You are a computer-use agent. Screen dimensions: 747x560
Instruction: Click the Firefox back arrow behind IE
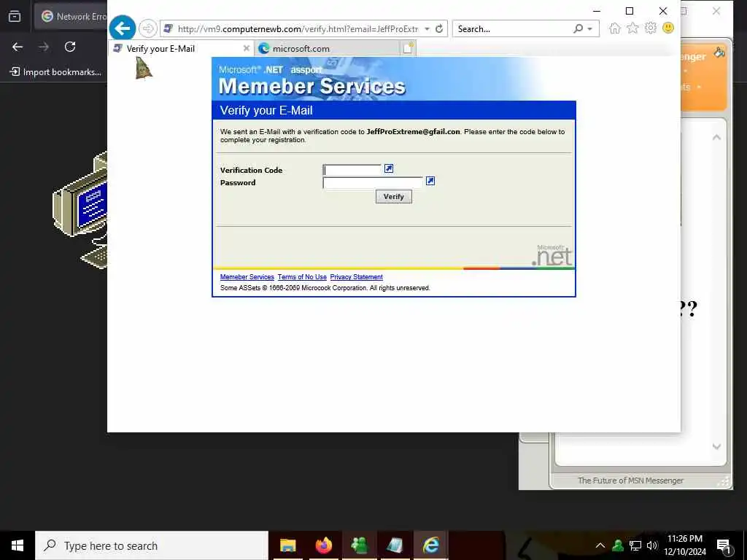(x=18, y=47)
